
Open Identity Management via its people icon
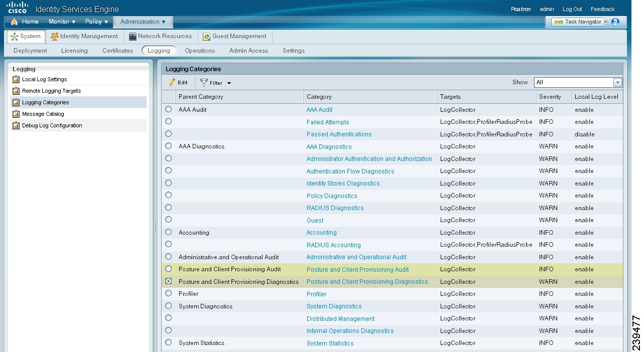(55, 37)
